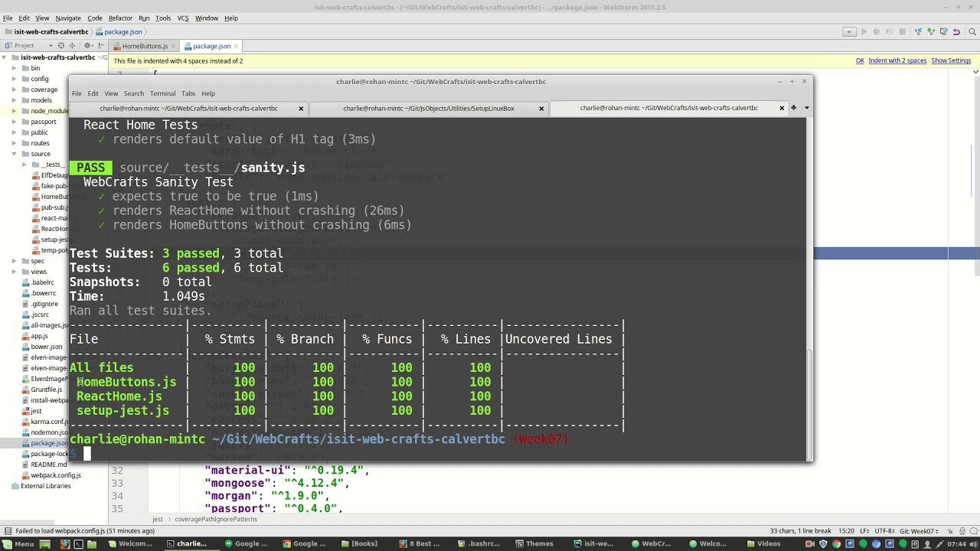Select .babelrc file in Project tree
Screen dimensions: 980x551
point(43,282)
